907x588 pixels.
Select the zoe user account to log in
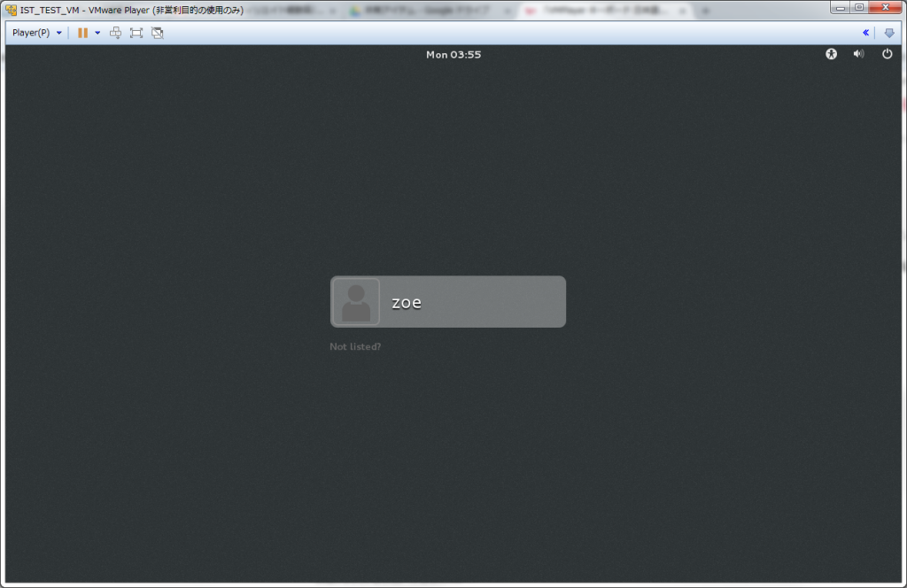[447, 301]
